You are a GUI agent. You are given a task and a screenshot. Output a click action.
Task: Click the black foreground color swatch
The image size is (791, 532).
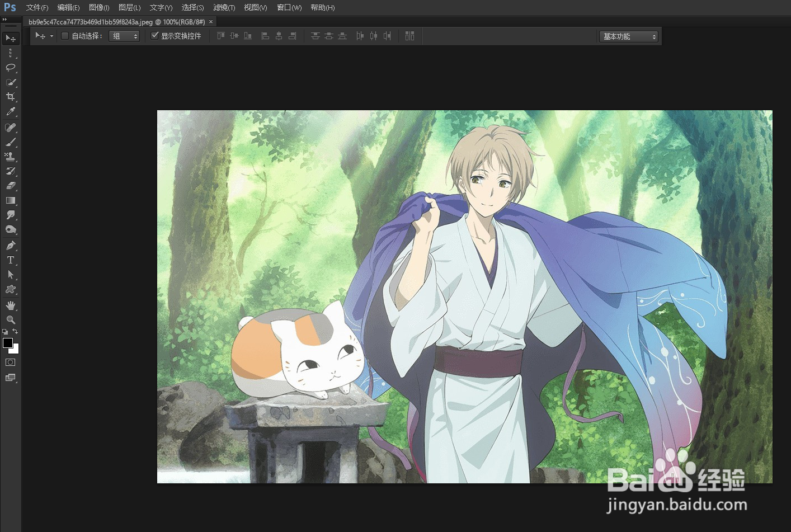7,342
